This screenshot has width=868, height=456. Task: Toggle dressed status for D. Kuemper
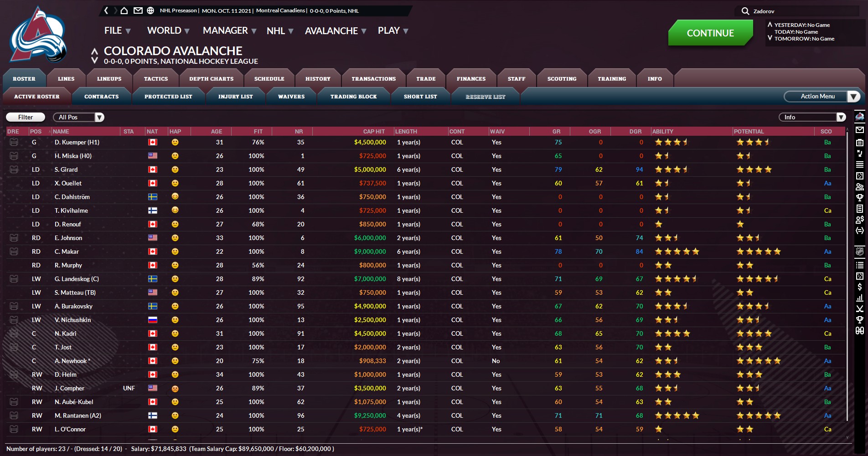[x=14, y=142]
